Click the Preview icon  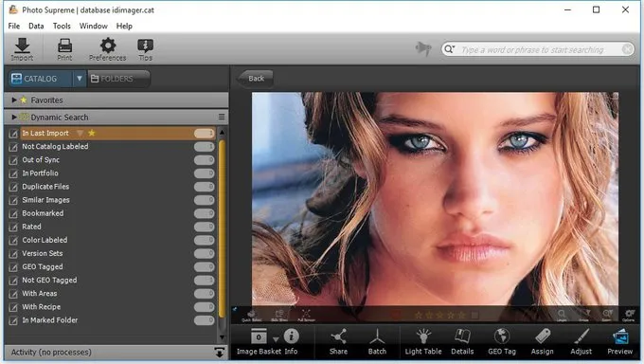tap(620, 337)
